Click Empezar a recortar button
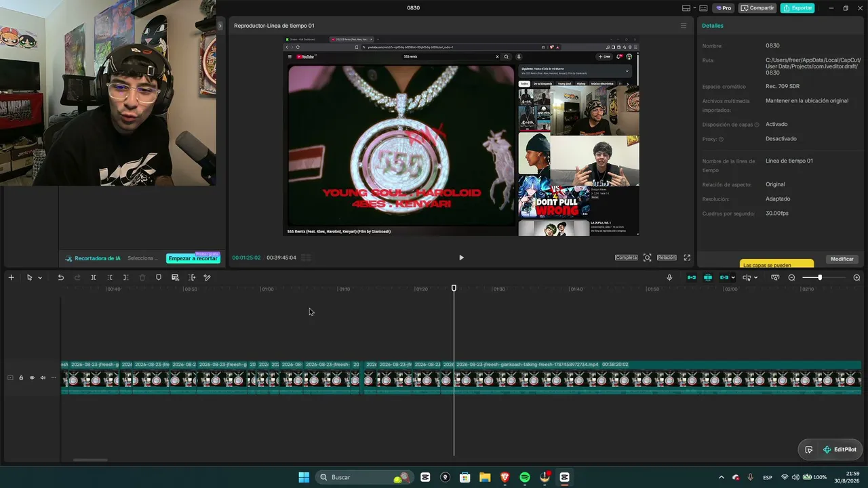 pos(193,258)
